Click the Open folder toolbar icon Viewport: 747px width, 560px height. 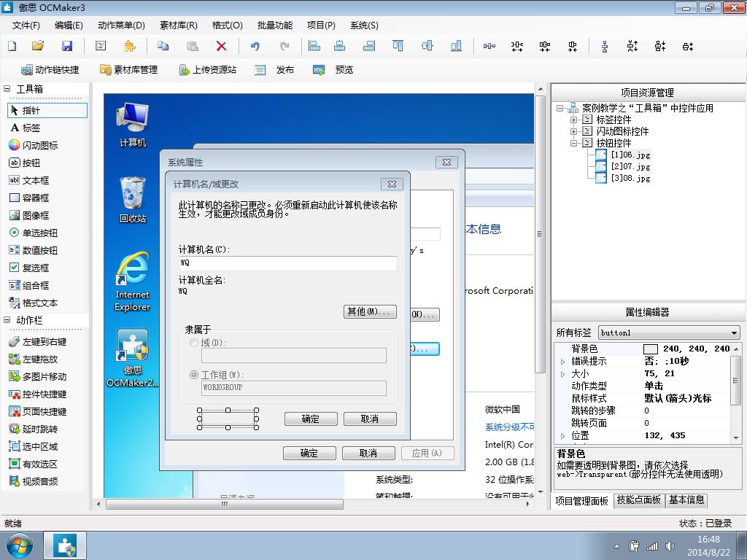(x=38, y=46)
